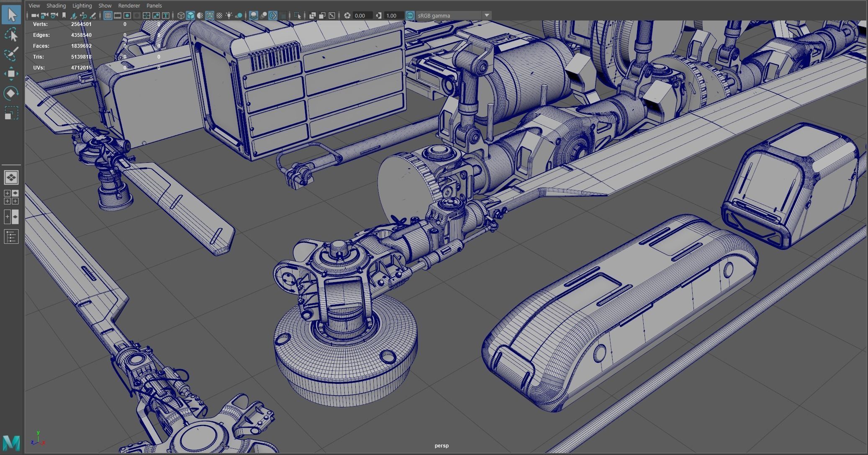Switch to Smooth Shade All mode

pos(190,15)
